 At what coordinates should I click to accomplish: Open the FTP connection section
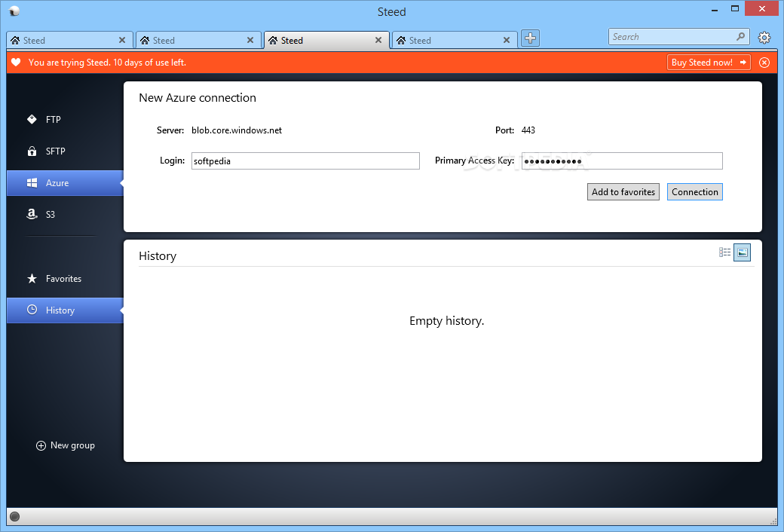tap(65, 120)
